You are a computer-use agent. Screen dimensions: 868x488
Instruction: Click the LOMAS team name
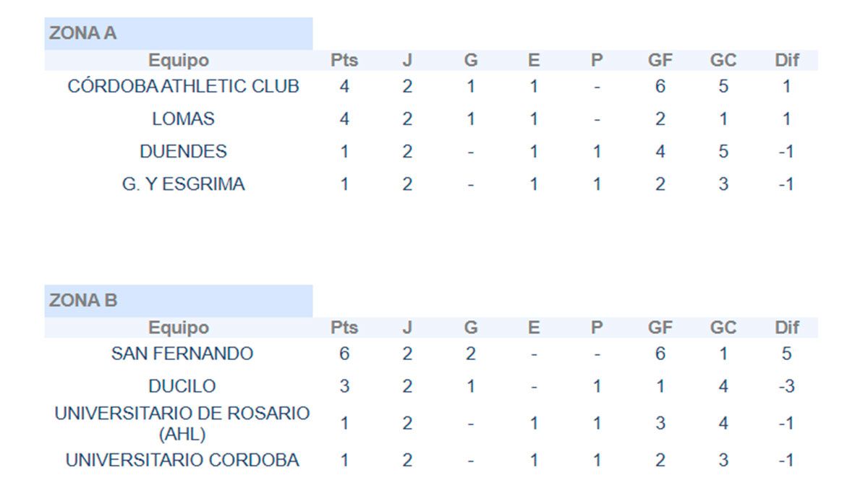click(183, 119)
